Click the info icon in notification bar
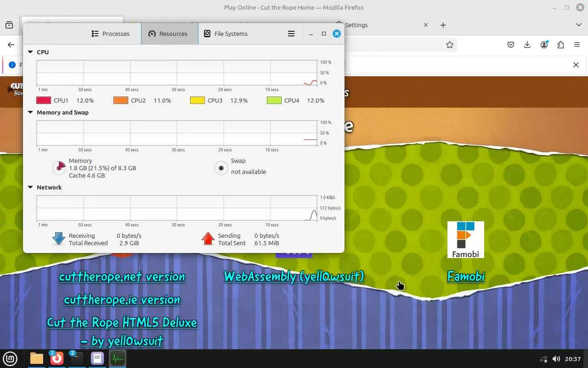Viewport: 588px width, 368px height. coord(12,65)
